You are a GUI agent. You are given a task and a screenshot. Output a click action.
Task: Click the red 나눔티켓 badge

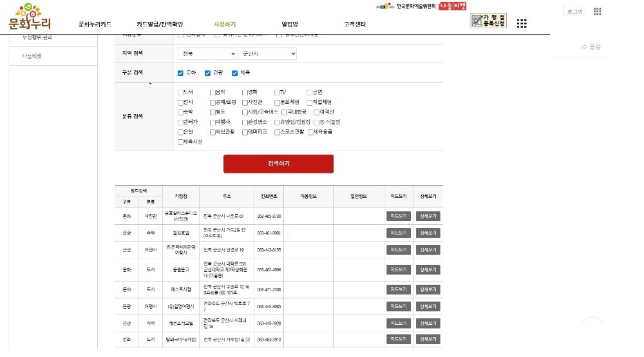point(452,6)
